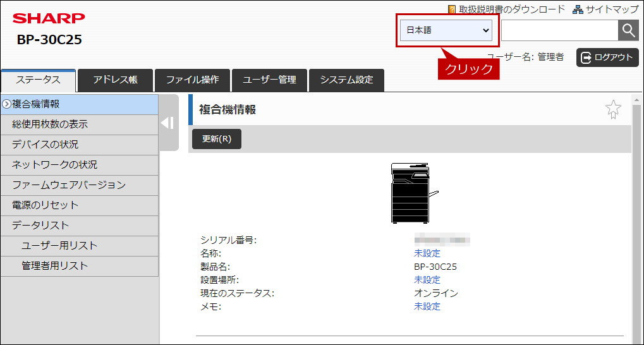Open 電源のリセット menu item
The height and width of the screenshot is (345, 644).
[x=79, y=205]
